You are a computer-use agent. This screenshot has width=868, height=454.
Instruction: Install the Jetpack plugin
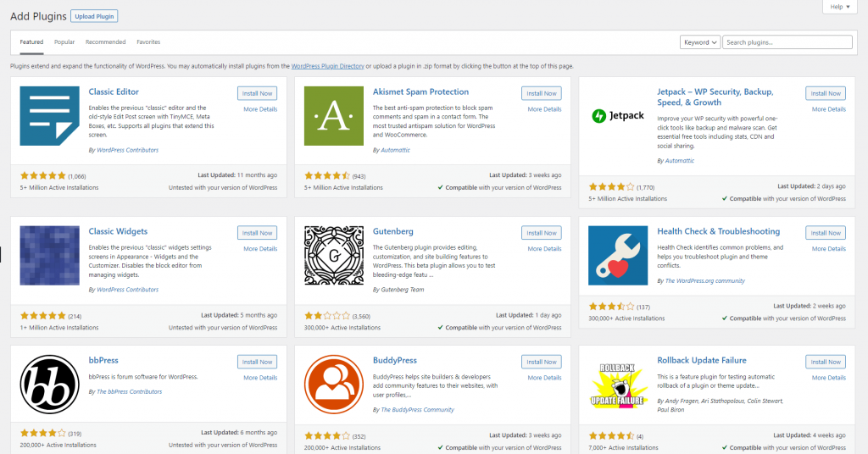coord(826,93)
